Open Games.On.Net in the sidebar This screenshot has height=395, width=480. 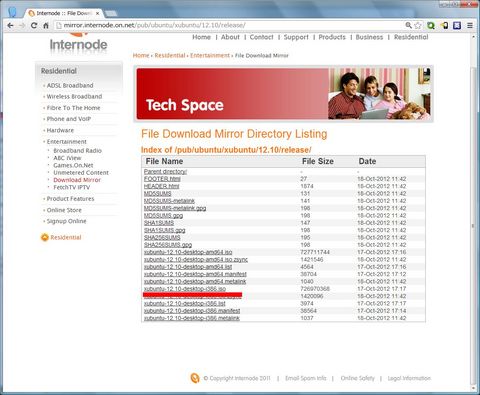pyautogui.click(x=73, y=165)
